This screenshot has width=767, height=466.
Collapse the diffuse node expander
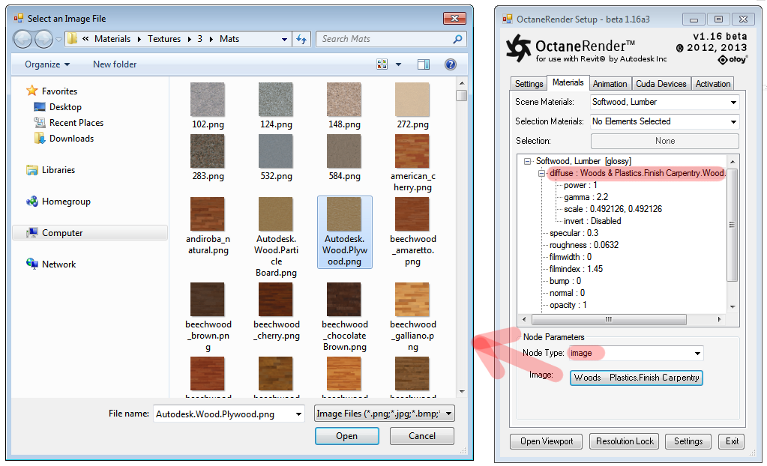542,173
